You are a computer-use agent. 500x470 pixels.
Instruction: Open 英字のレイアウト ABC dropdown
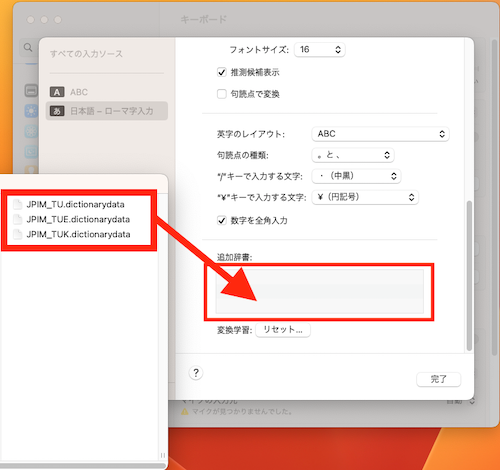click(380, 134)
